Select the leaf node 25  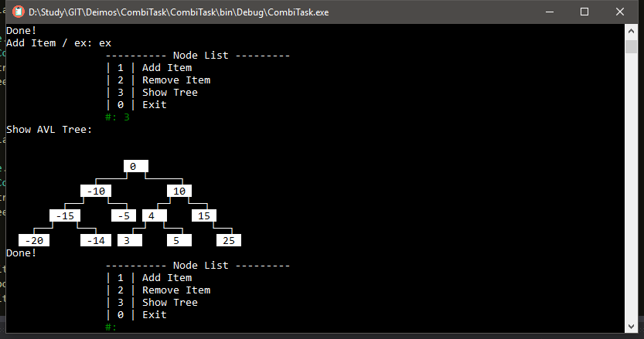(x=228, y=241)
